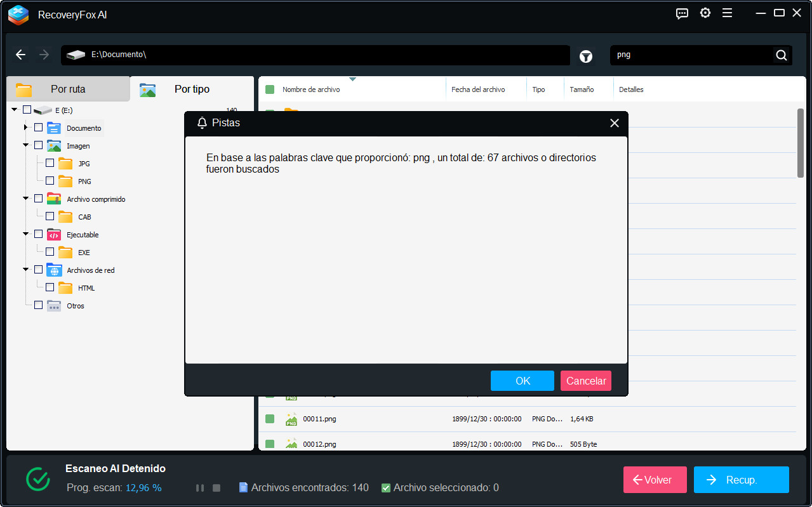Open RecoveryFox AI settings gear

pyautogui.click(x=705, y=13)
